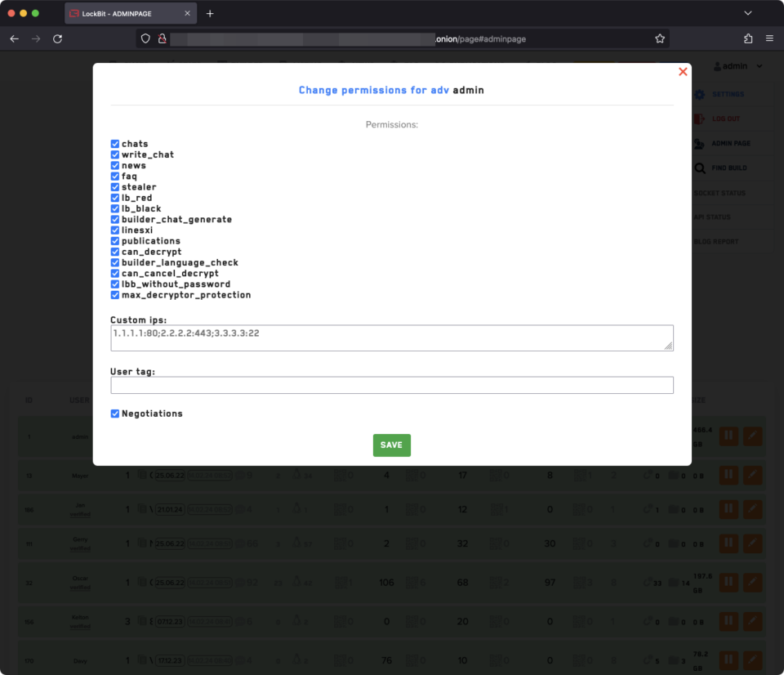Toggle the stealer permission checkbox

[115, 187]
